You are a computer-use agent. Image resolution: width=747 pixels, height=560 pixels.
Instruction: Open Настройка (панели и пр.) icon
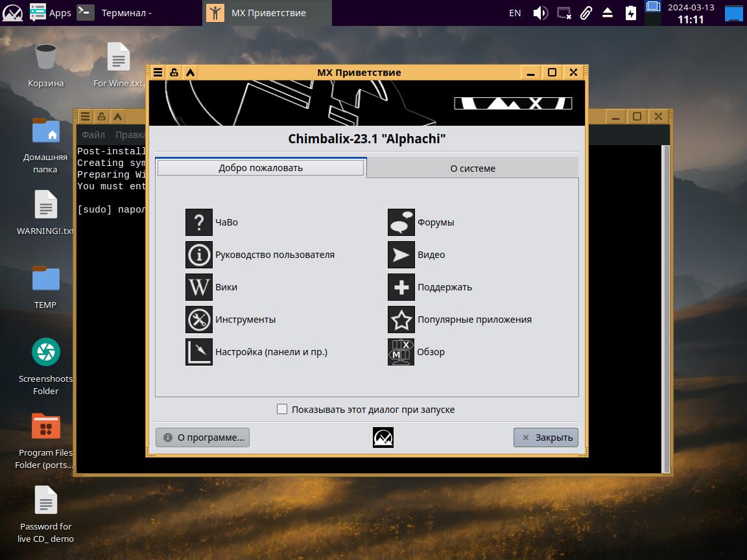(x=198, y=352)
